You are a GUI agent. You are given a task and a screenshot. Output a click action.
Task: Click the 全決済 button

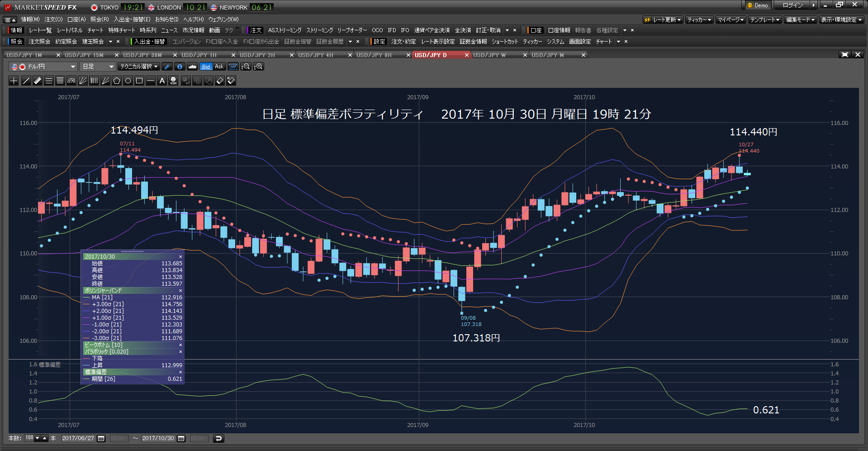pos(463,30)
